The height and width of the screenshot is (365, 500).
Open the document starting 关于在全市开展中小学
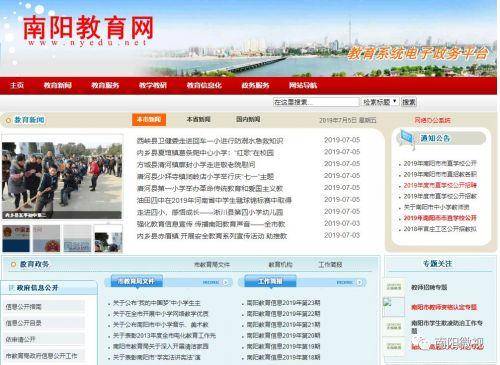[x=161, y=314]
